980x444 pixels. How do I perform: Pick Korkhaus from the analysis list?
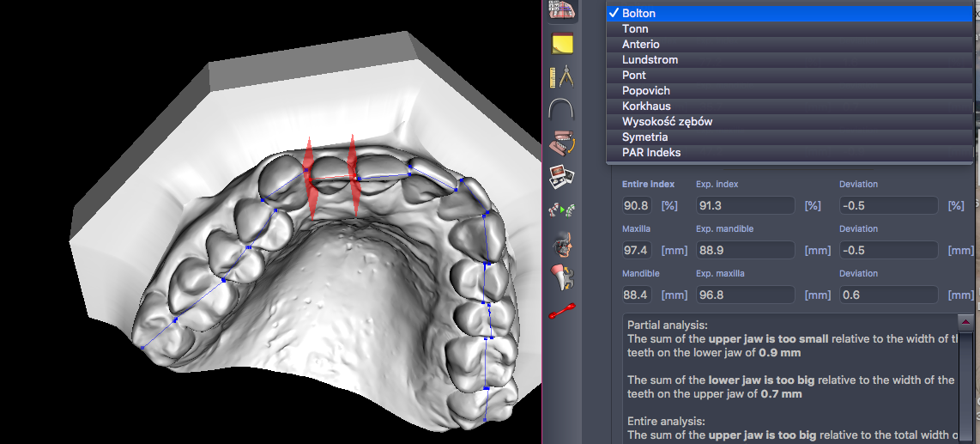coord(646,106)
